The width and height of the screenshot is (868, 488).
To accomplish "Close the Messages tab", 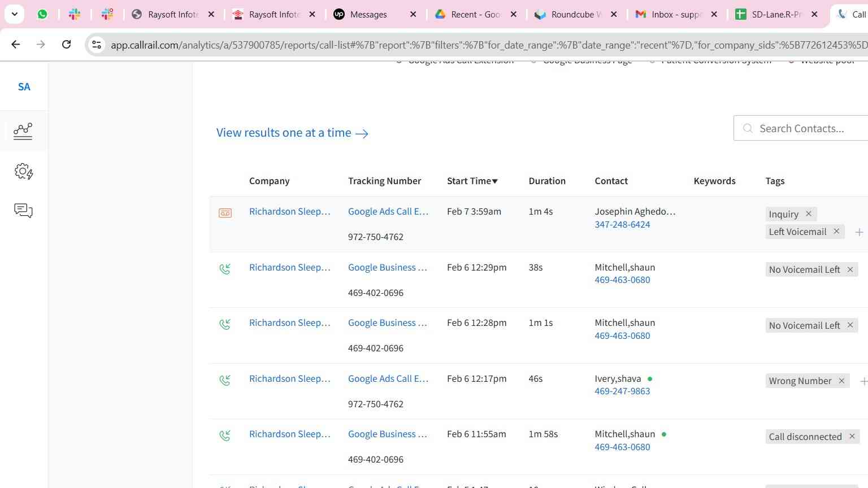I will (413, 14).
